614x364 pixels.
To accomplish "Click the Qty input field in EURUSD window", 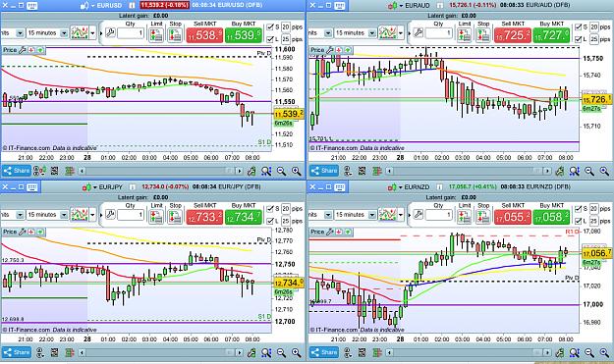I will coord(131,32).
